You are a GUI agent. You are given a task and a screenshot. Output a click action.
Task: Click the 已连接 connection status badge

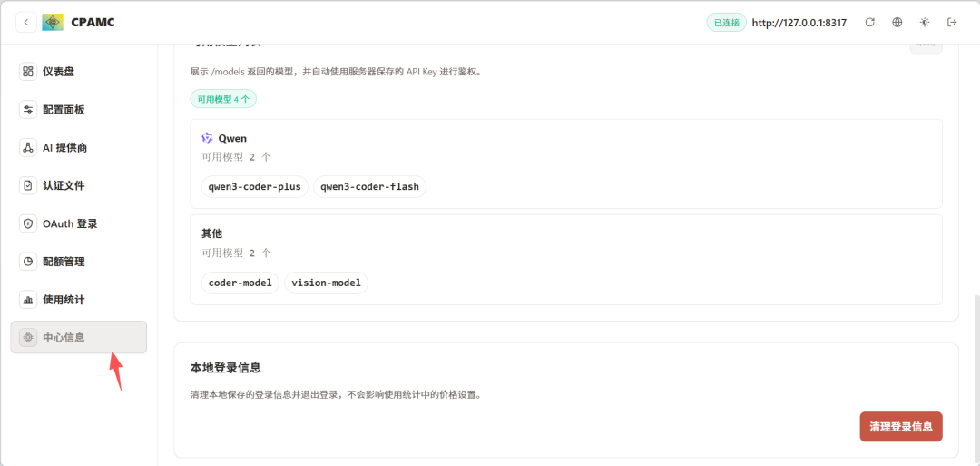coord(726,23)
